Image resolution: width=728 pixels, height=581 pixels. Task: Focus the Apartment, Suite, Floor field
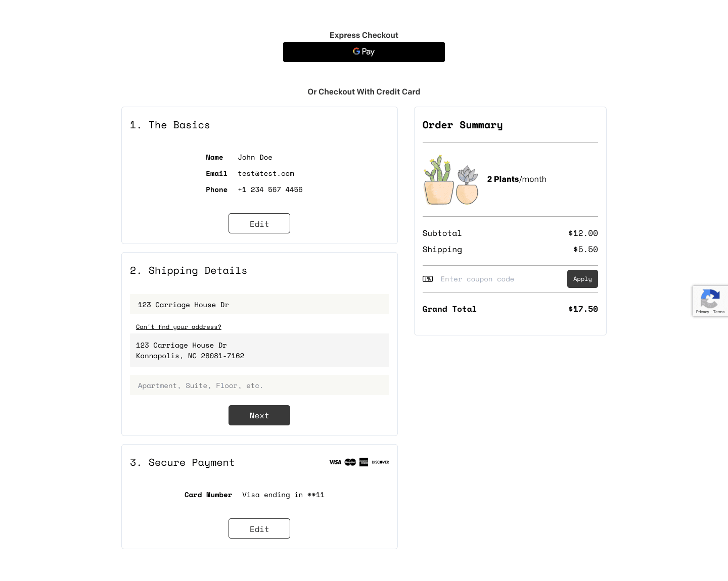(x=259, y=385)
